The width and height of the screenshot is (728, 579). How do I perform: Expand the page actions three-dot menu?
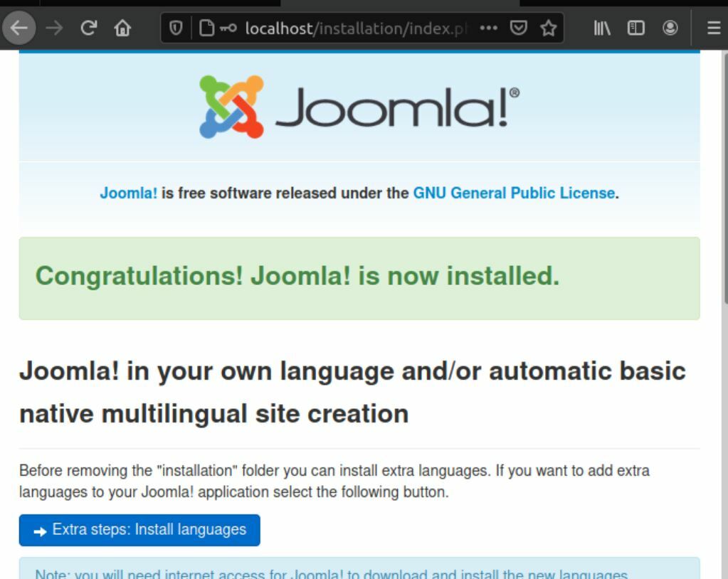pos(489,28)
